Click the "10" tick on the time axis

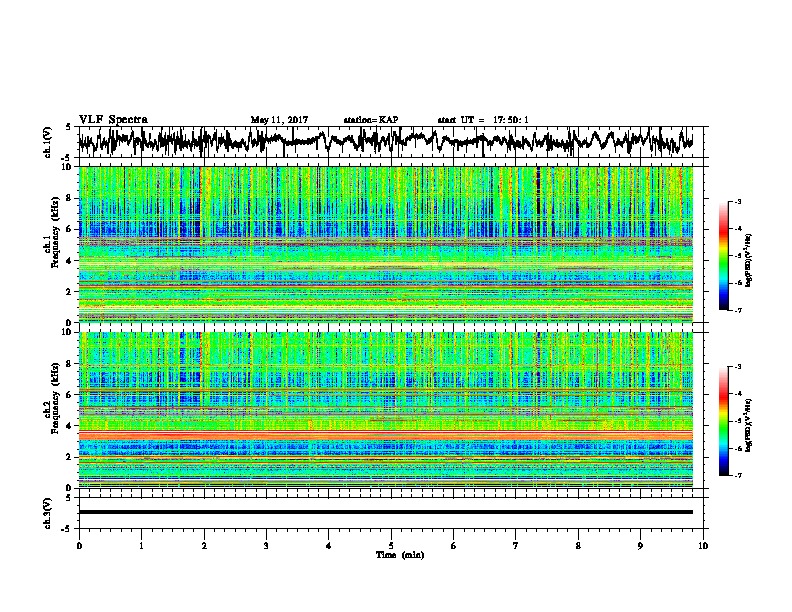point(703,546)
